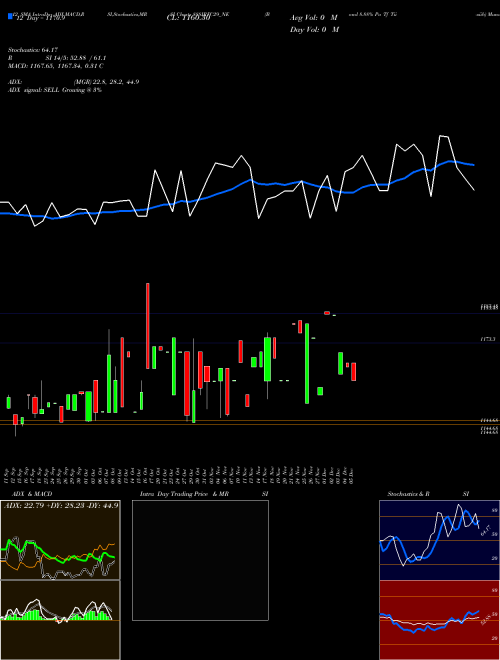Click the 'Day Vol: 0 M' label
Viewport: 500px width, 660px height.
tap(314, 29)
